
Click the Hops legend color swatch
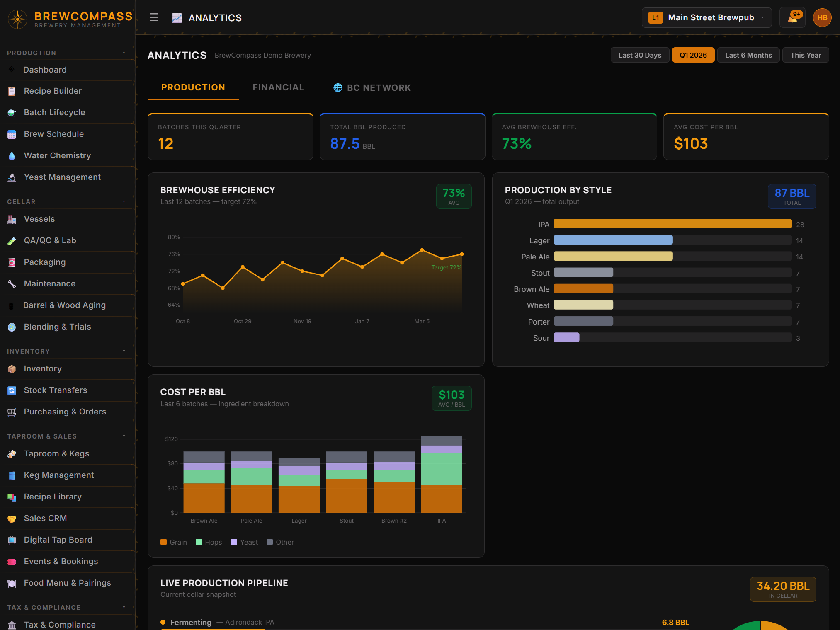pos(199,542)
